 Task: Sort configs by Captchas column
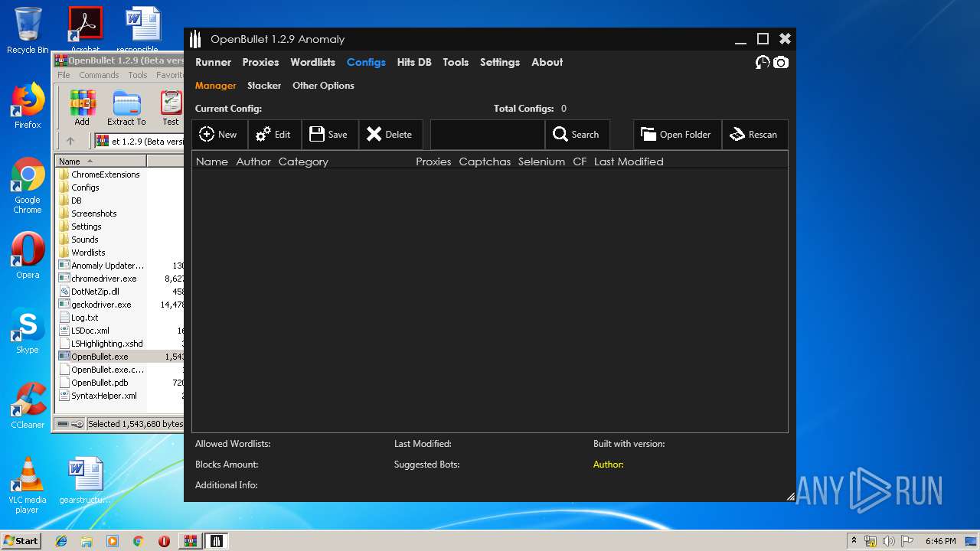(485, 161)
